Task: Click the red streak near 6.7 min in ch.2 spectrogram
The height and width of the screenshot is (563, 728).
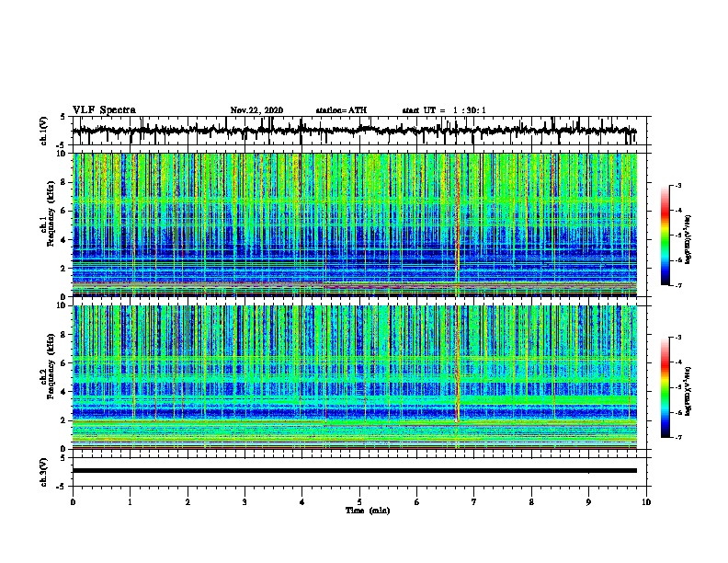Action: tap(458, 364)
